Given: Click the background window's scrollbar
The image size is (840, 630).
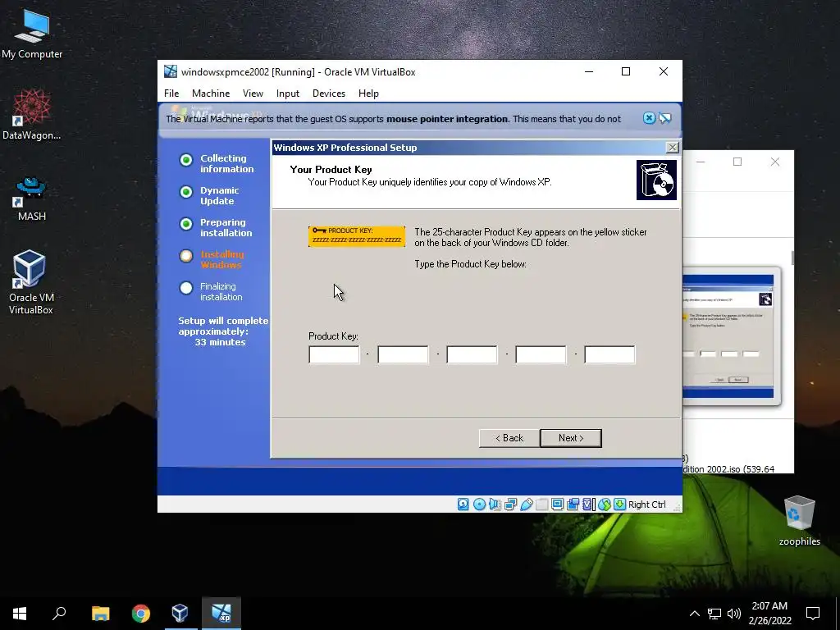Looking at the screenshot, I should pos(792,257).
